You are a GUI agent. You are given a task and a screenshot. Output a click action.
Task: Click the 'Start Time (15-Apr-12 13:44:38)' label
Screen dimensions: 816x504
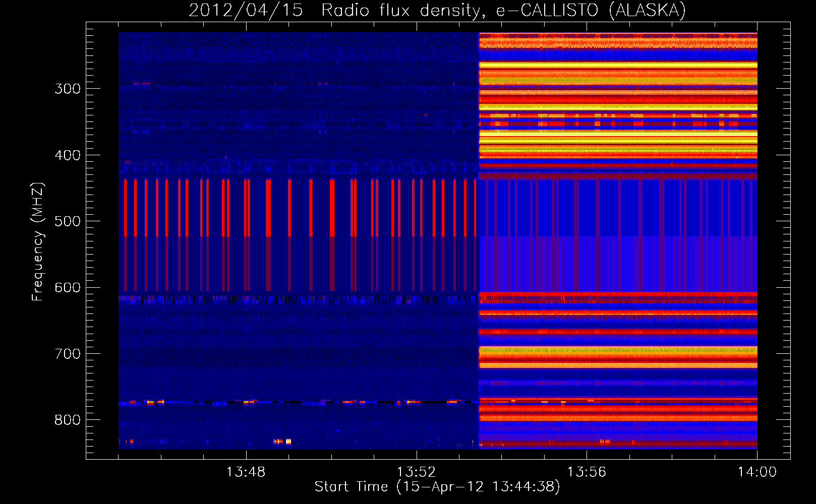pyautogui.click(x=437, y=486)
